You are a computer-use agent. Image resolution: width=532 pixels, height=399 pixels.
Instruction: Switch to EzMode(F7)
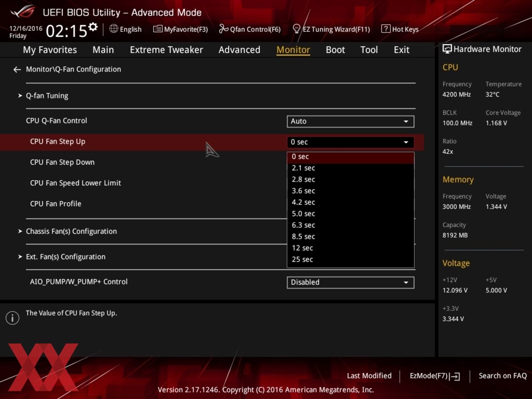point(434,376)
